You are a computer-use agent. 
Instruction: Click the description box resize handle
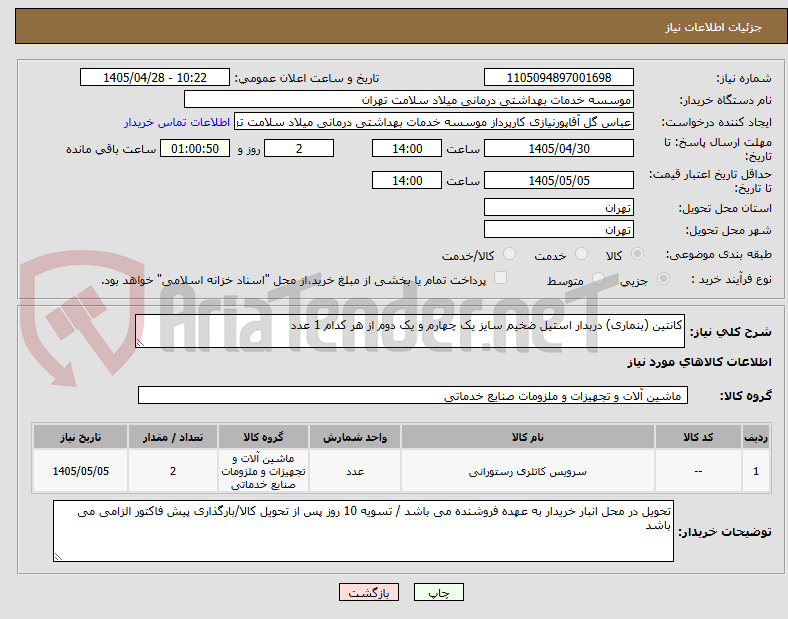pyautogui.click(x=140, y=343)
